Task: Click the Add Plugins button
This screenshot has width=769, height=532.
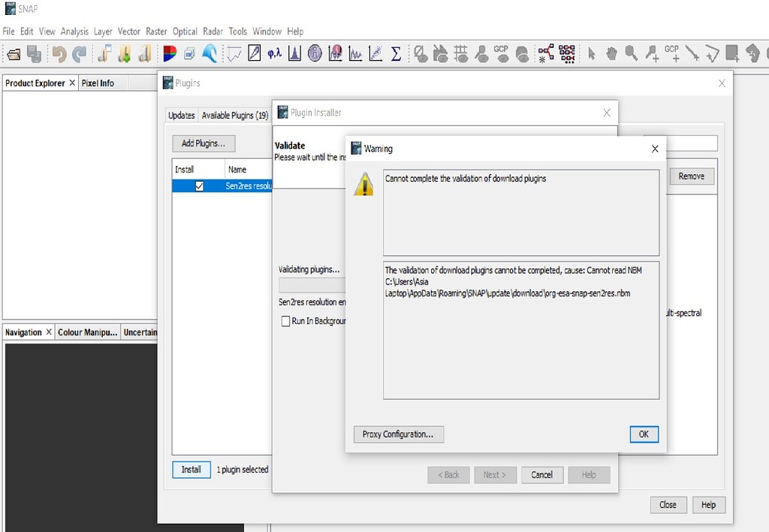Action: [204, 143]
